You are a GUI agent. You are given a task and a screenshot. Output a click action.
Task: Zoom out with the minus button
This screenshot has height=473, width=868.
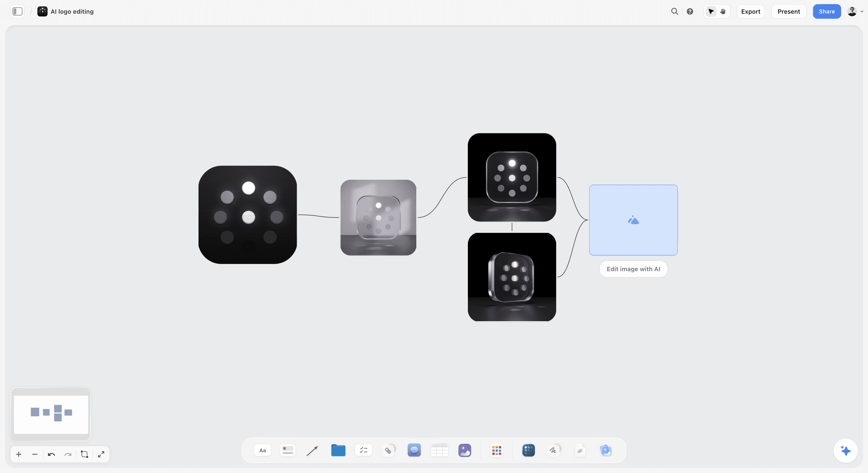point(35,454)
